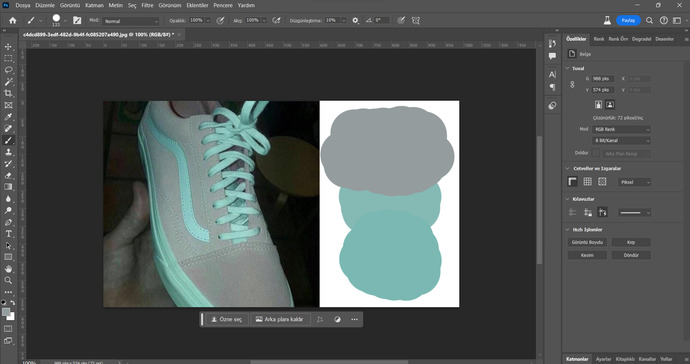Click the Görüntü Boyutu button
The height and width of the screenshot is (364, 690).
pyautogui.click(x=587, y=243)
